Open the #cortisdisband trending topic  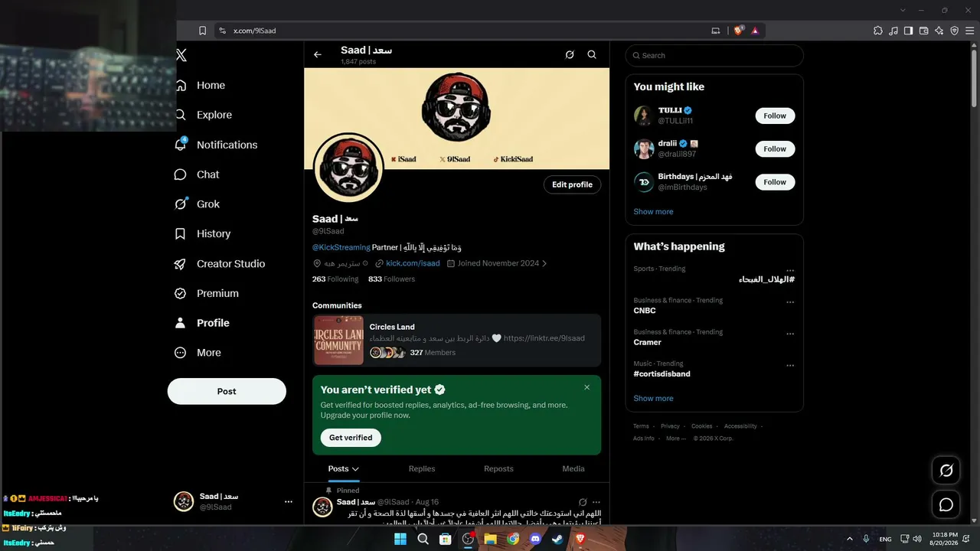tap(661, 374)
